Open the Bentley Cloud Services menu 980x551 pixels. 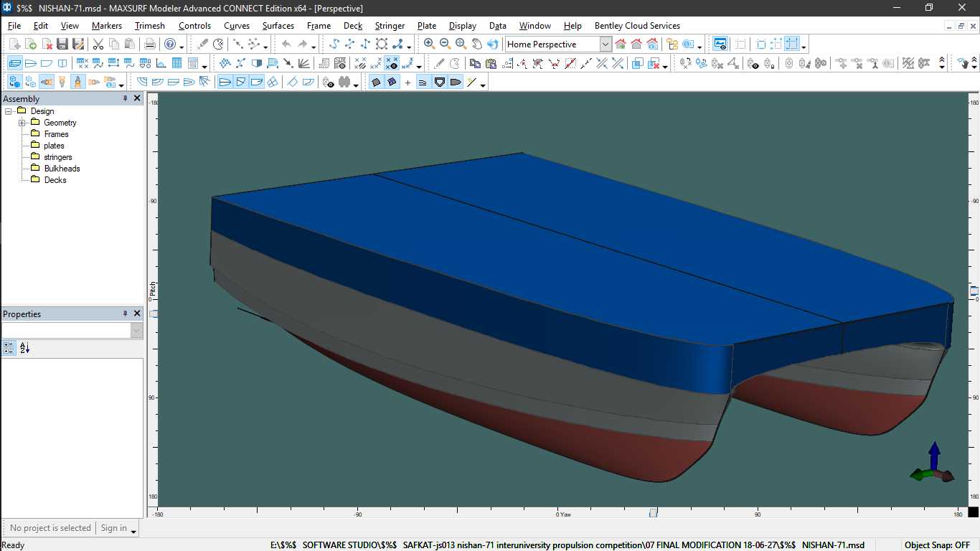(x=637, y=26)
